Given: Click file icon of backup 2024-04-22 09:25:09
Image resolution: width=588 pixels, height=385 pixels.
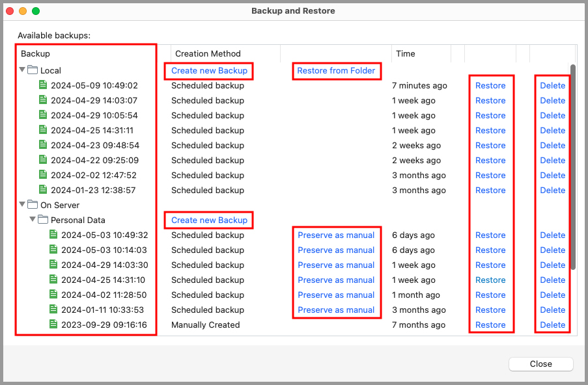Looking at the screenshot, I should tap(43, 160).
